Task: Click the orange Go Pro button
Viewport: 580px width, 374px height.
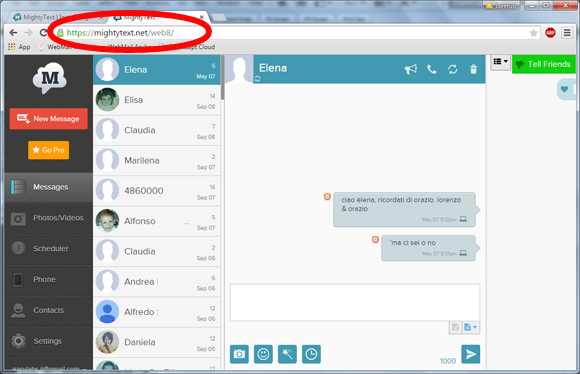Action: [x=48, y=150]
